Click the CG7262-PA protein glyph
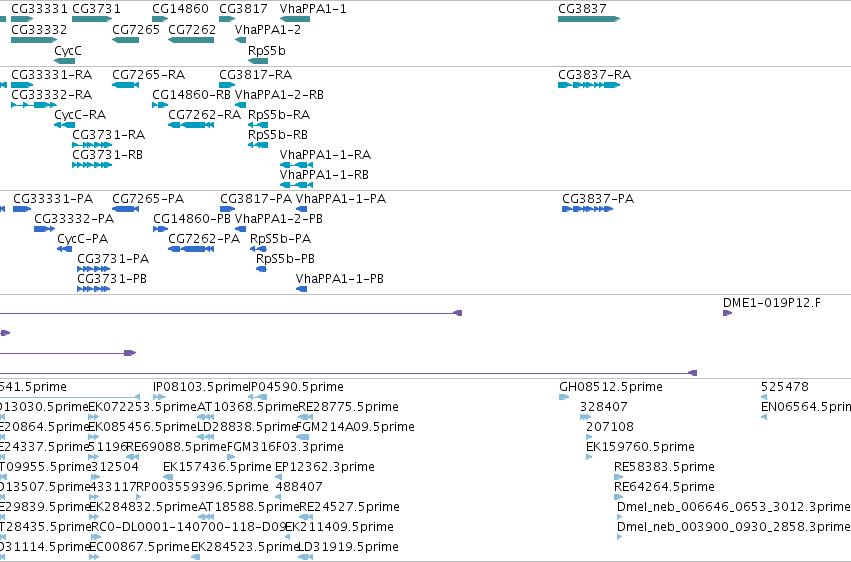The height and width of the screenshot is (562, 851). pyautogui.click(x=191, y=249)
